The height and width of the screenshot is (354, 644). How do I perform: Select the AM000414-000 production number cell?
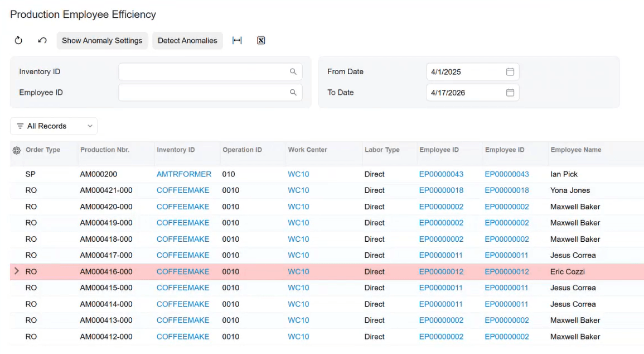click(106, 304)
